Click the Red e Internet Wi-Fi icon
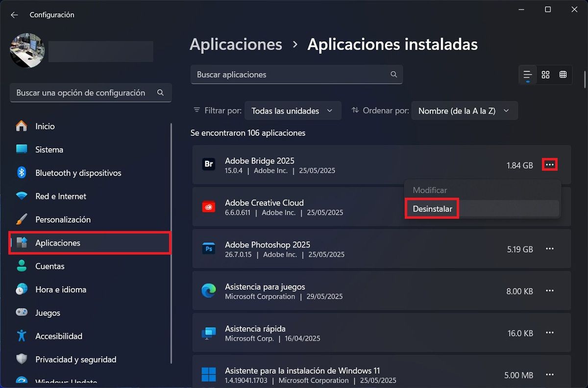 pos(22,196)
